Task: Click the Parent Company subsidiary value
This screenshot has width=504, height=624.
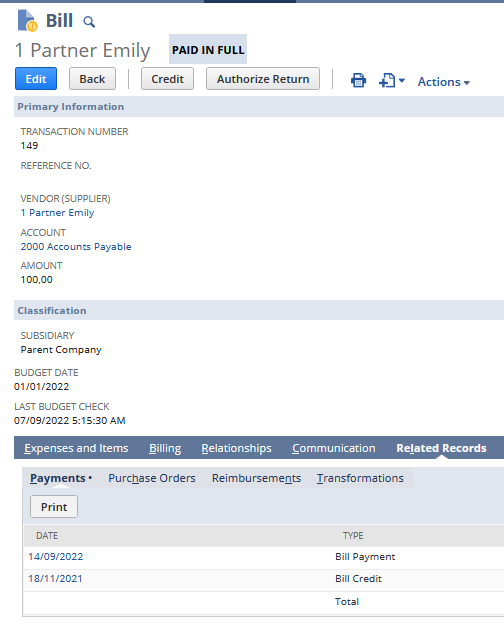Action: [x=61, y=350]
